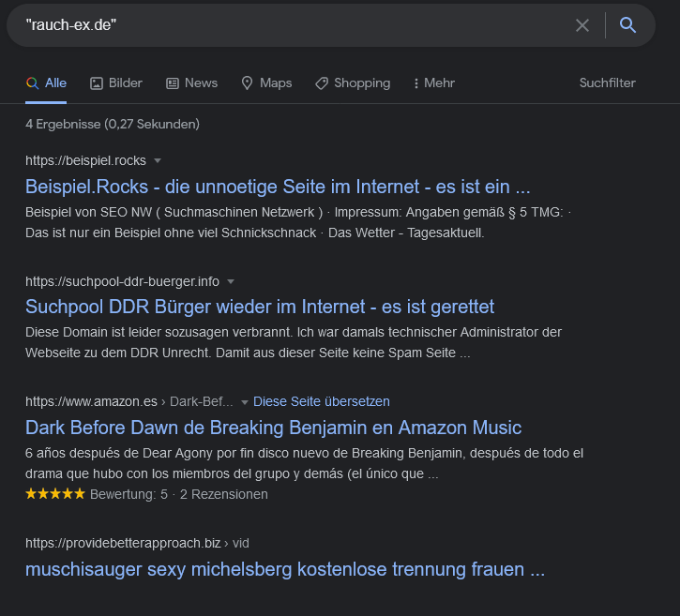This screenshot has height=616, width=680.
Task: Expand dropdown arrow next to suchpool-ddr-buerger.info
Action: [x=231, y=281]
